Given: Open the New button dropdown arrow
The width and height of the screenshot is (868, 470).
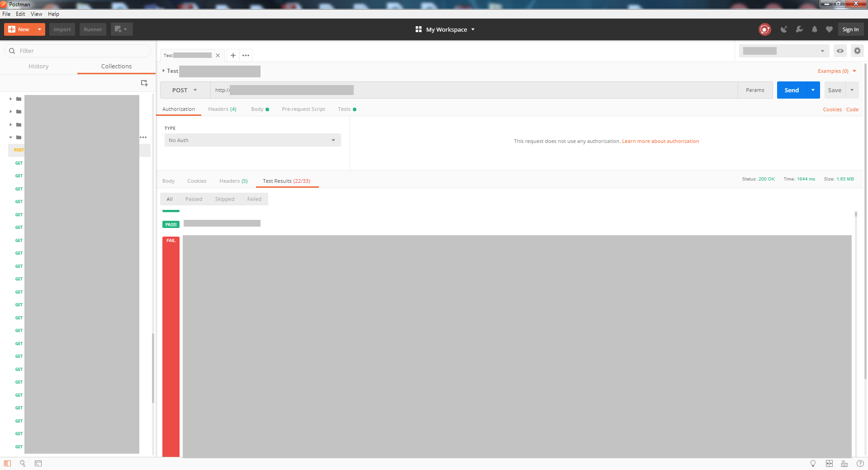Looking at the screenshot, I should (40, 29).
